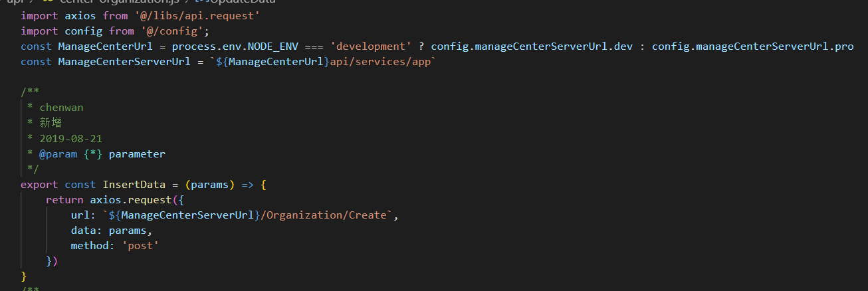Screen dimensions: 868x291
Task: Click the data: params property line
Action: pos(112,231)
